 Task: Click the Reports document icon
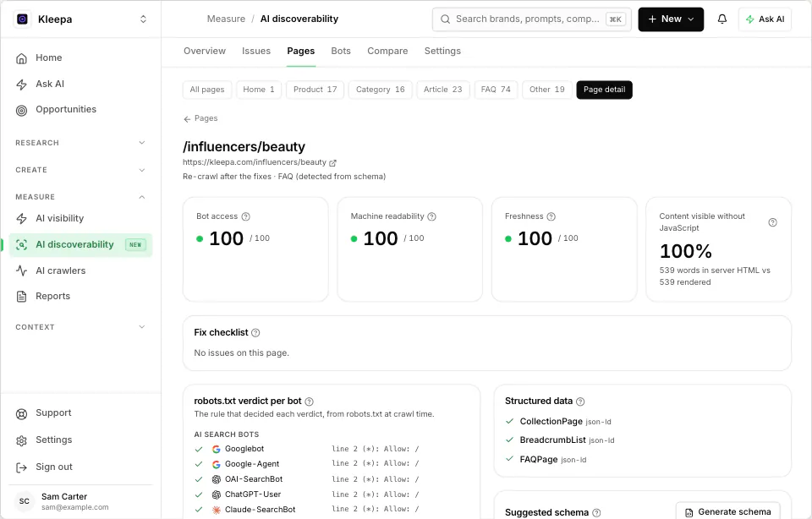(x=21, y=297)
